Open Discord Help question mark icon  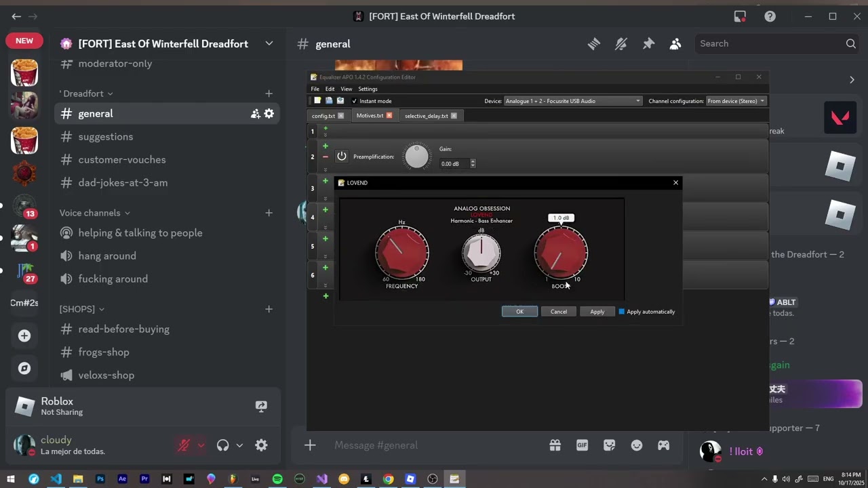click(770, 16)
